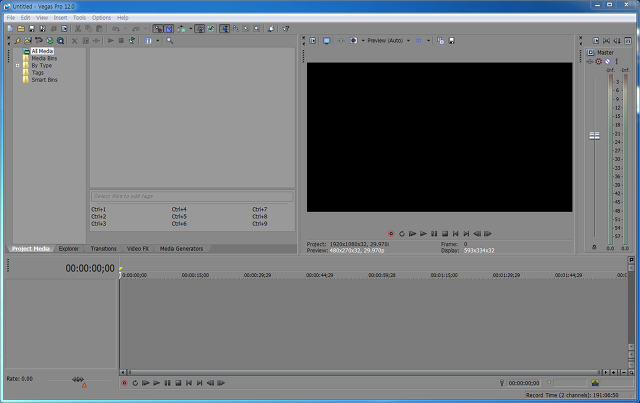Click Copy Snapshot to Clipboard icon

pyautogui.click(x=440, y=41)
